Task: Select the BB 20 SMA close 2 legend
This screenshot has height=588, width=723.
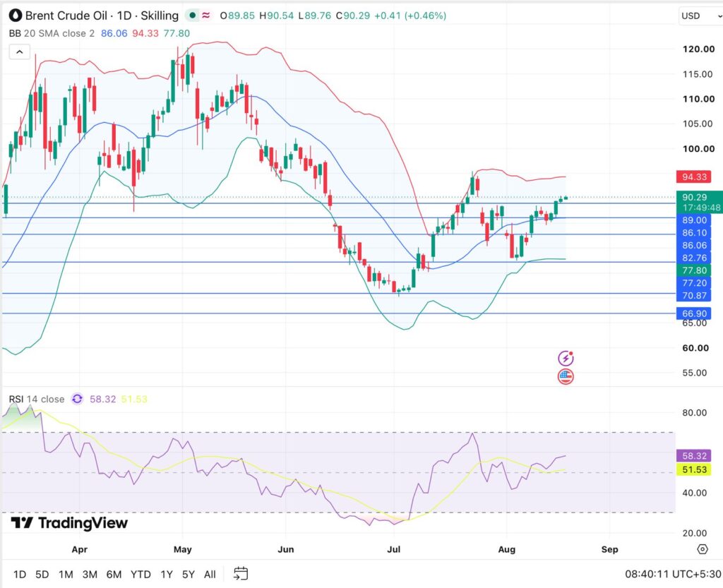Action: 52,34
